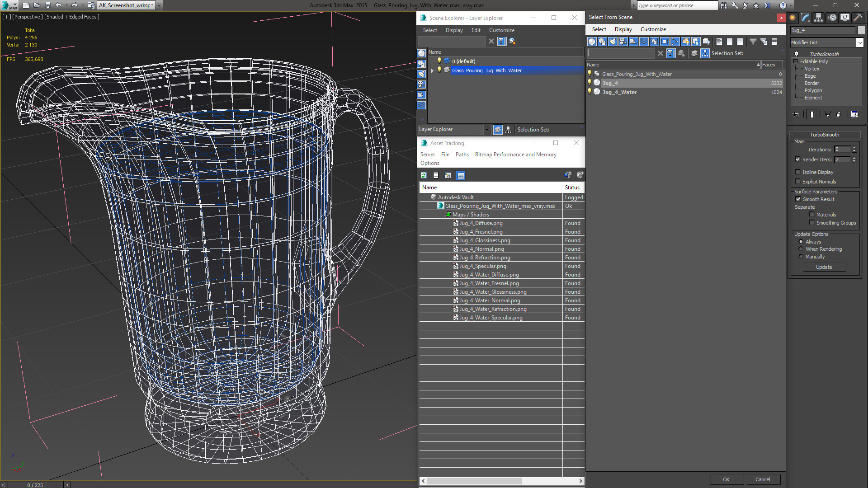Open the Layer Explorer dropdown

(x=487, y=130)
